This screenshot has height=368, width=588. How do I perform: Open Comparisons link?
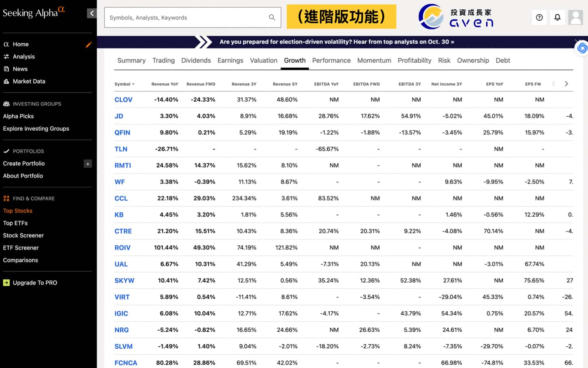[21, 260]
